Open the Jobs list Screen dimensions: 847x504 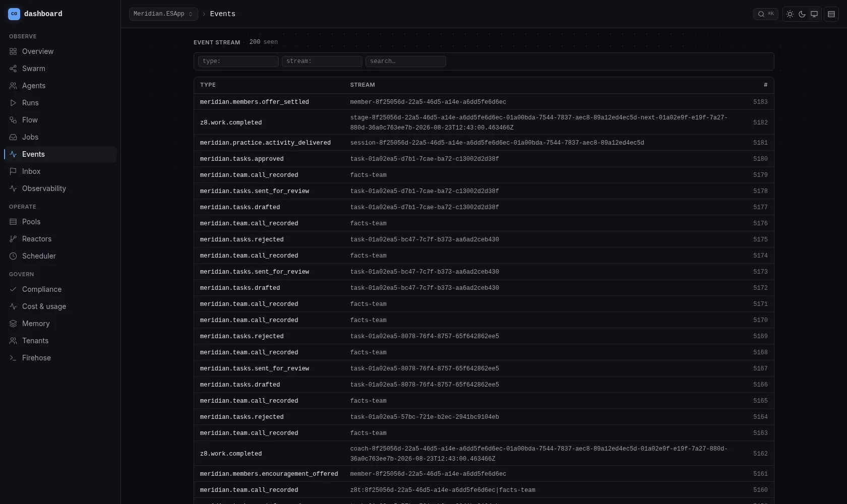[x=60, y=137]
